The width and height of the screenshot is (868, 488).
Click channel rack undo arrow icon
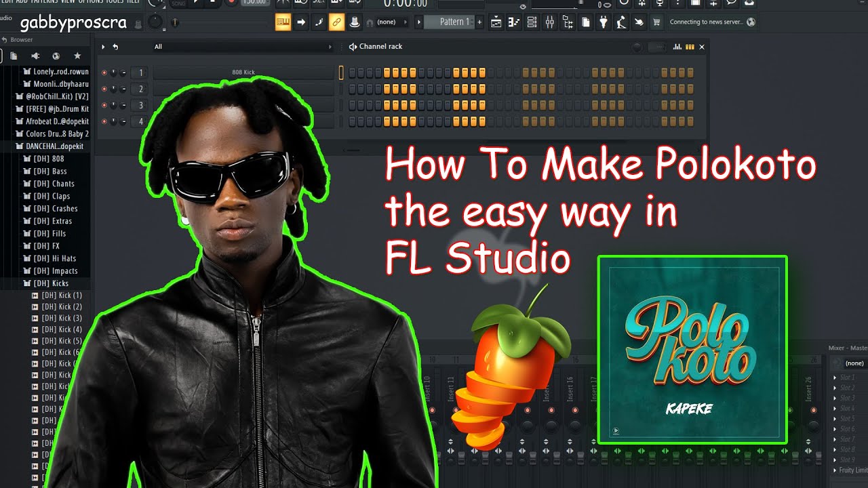[115, 47]
